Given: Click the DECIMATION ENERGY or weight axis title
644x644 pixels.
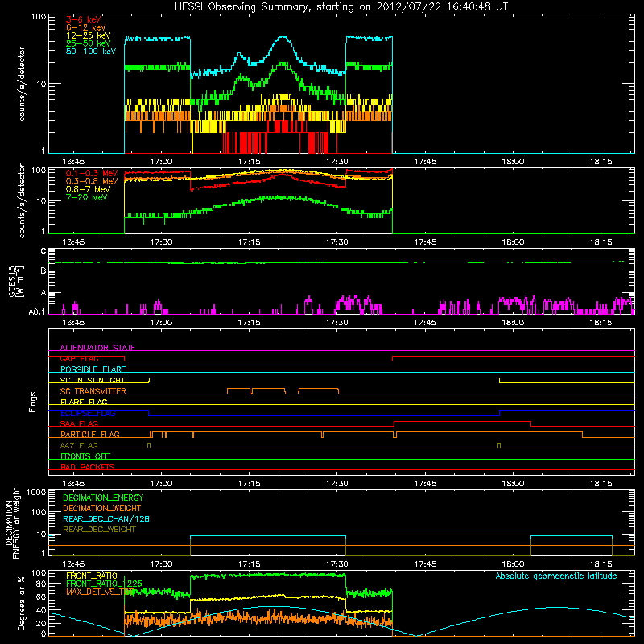Looking at the screenshot, I should [12, 523].
